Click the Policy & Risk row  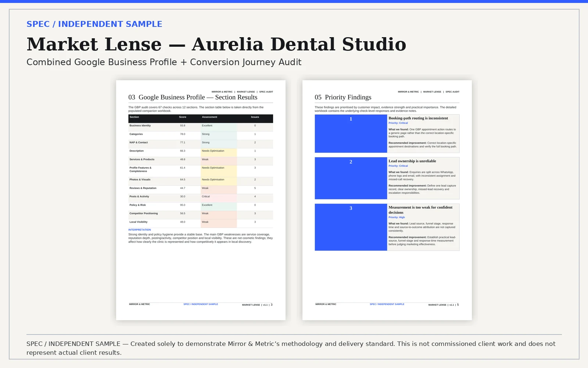201,206
